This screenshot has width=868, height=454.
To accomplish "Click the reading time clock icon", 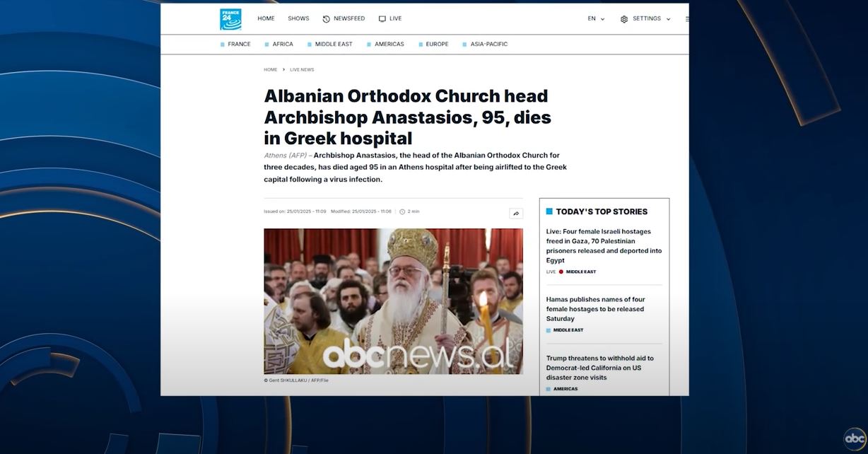I will [402, 211].
